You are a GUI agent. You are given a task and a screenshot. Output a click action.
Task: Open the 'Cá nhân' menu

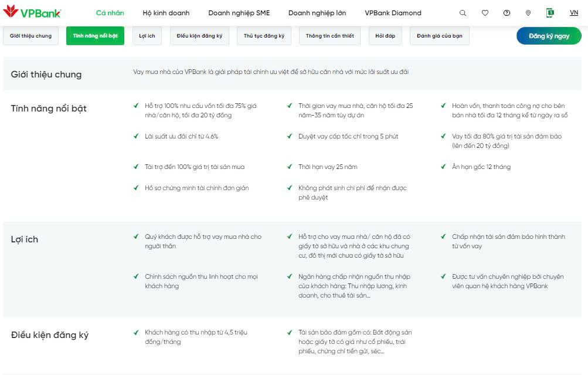pos(110,13)
